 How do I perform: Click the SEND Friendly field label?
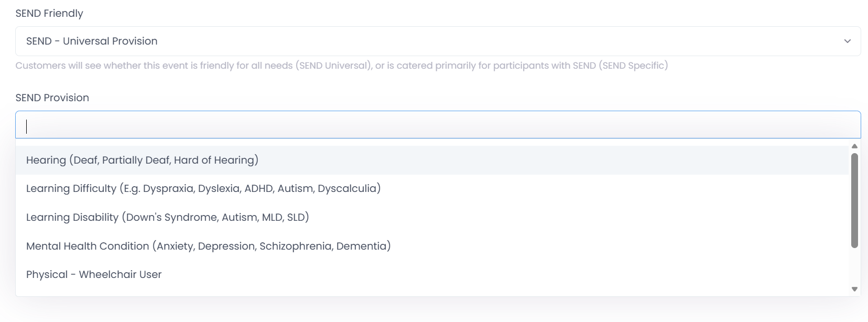tap(49, 13)
